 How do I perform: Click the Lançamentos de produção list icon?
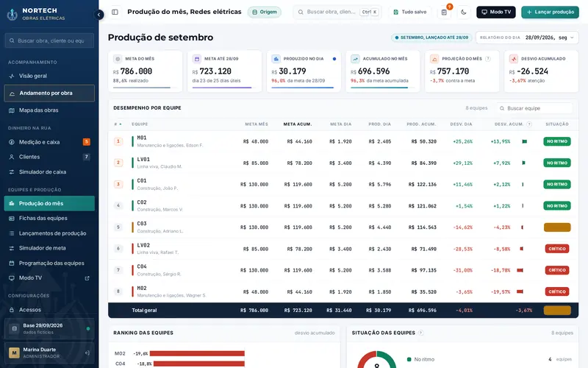pyautogui.click(x=12, y=233)
